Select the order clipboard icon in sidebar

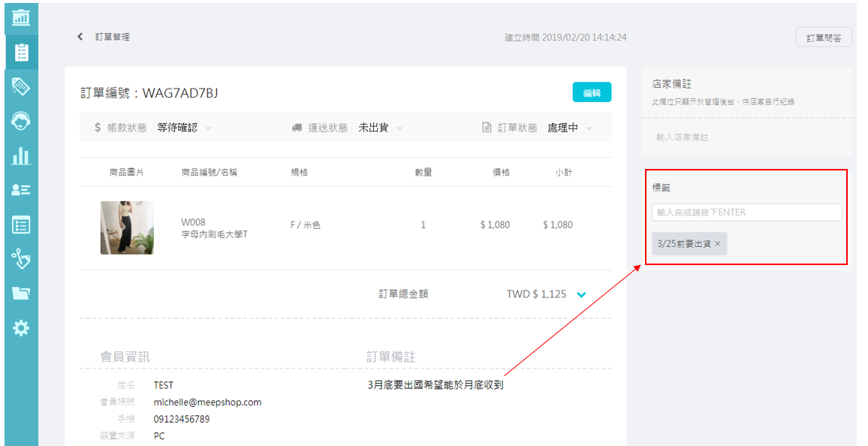click(x=21, y=52)
